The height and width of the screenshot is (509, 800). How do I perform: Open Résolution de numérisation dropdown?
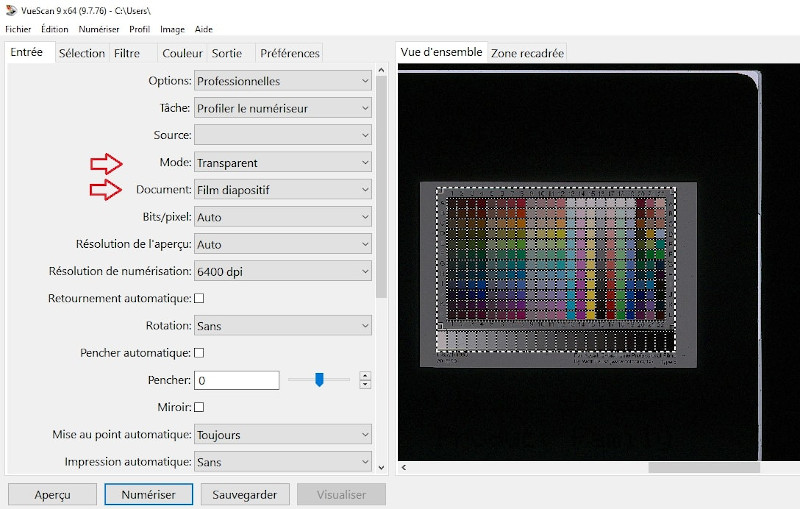(282, 271)
